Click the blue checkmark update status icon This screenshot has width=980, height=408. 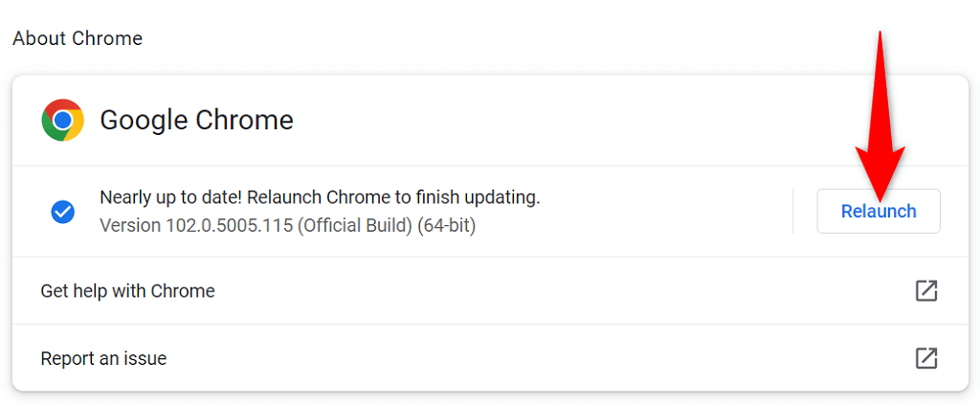(x=63, y=212)
